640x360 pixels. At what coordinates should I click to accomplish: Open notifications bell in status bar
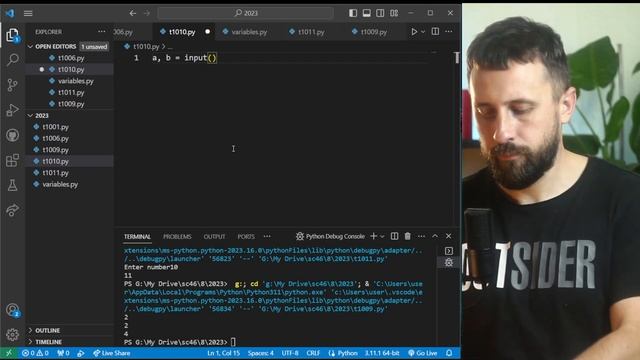point(449,353)
